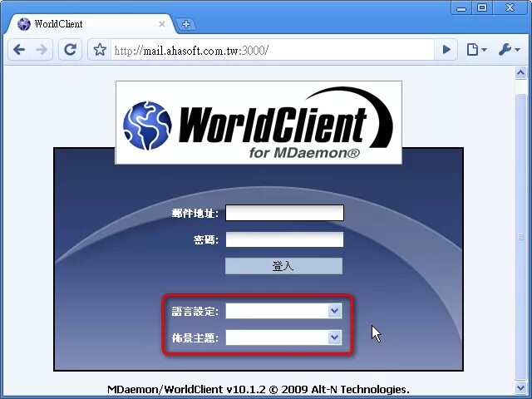Viewport: 532px width, 399px height.
Task: Click the vertical scrollbar thumb
Action: coord(521,237)
